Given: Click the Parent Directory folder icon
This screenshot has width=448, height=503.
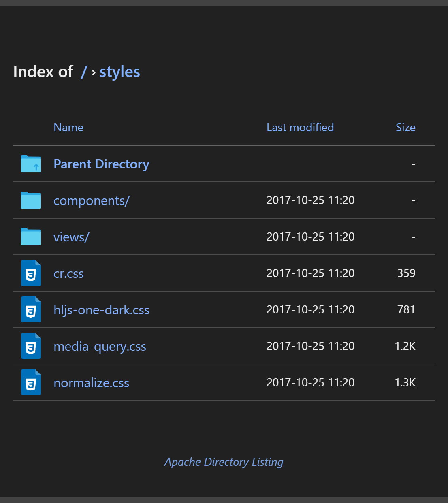Looking at the screenshot, I should click(31, 164).
